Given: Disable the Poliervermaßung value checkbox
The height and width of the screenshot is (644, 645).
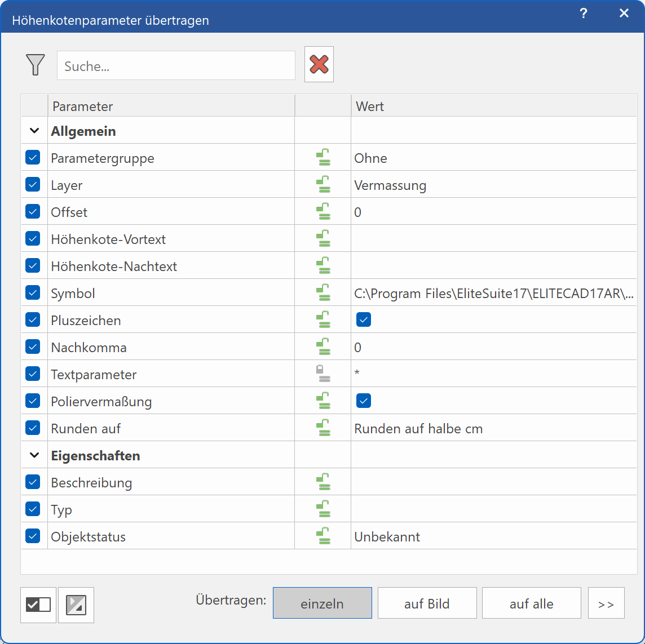Looking at the screenshot, I should click(x=364, y=401).
